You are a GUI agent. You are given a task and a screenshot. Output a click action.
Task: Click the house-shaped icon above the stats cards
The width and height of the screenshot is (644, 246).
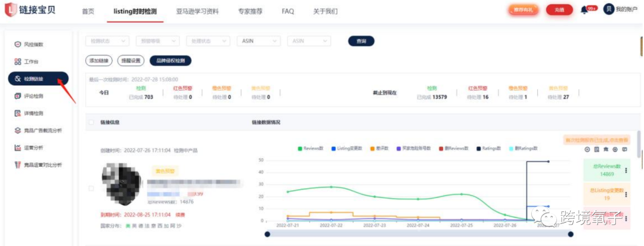coord(606,150)
